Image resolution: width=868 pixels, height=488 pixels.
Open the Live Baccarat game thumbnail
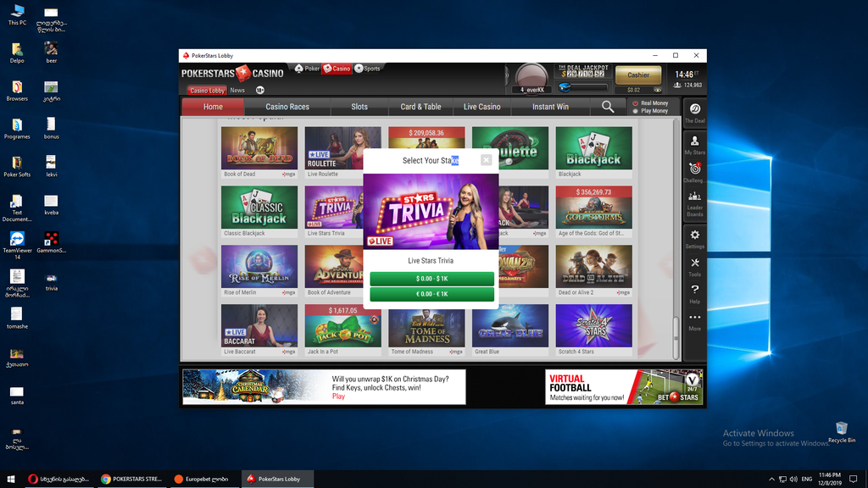pos(259,326)
